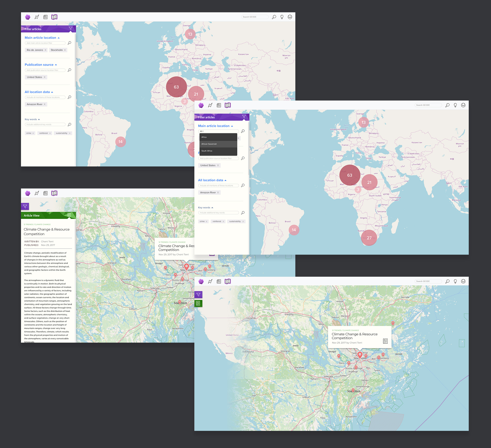Collapse Main article location section in Afr dropdown window
The height and width of the screenshot is (448, 491).
click(232, 126)
